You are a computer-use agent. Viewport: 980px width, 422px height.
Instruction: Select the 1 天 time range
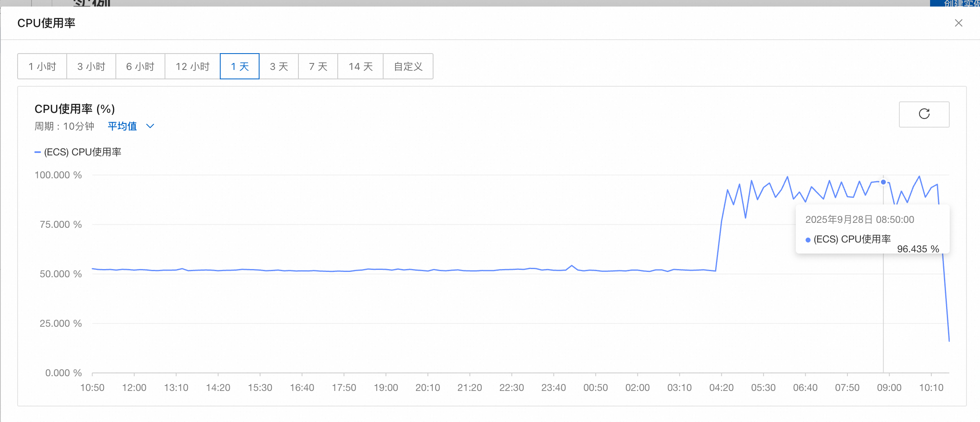239,66
